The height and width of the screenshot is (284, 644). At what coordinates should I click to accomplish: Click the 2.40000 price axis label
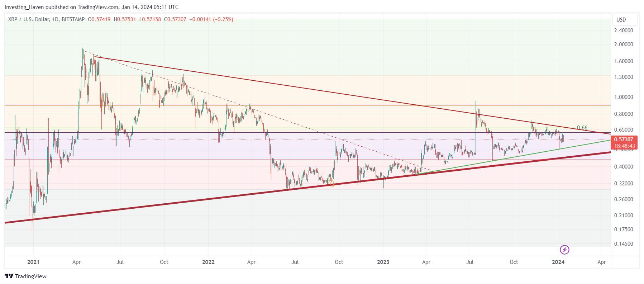(624, 30)
